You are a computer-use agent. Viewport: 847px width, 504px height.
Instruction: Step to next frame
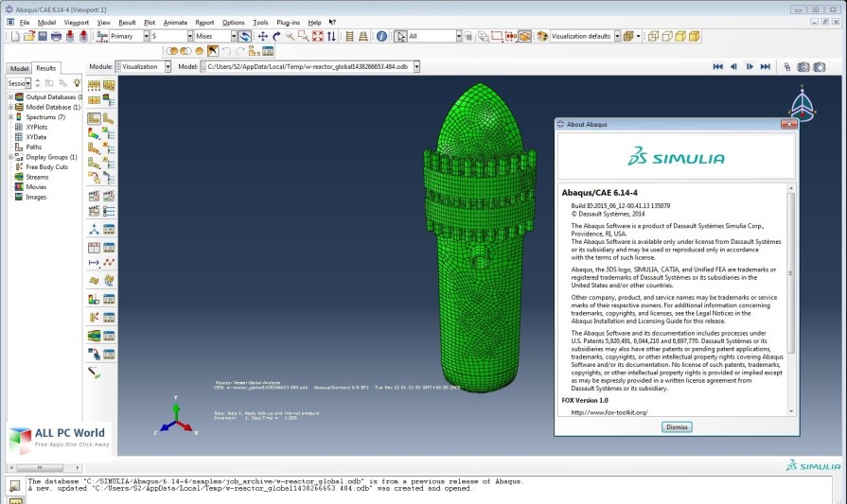[750, 67]
